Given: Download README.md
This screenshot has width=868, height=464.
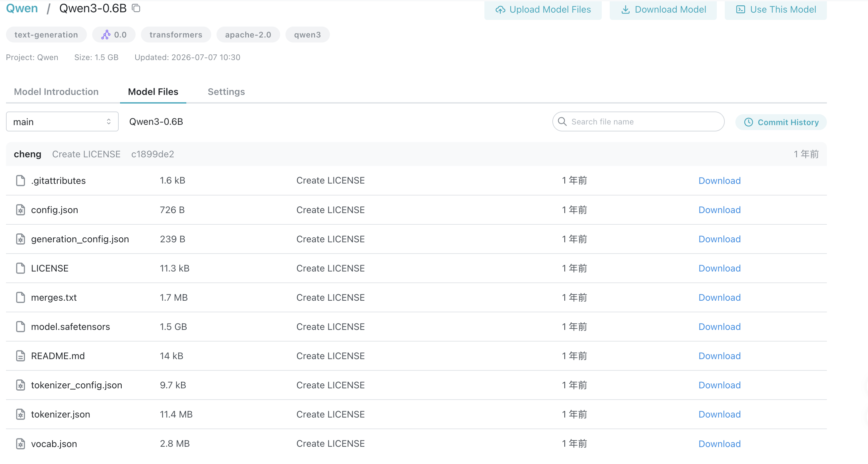Looking at the screenshot, I should tap(719, 356).
